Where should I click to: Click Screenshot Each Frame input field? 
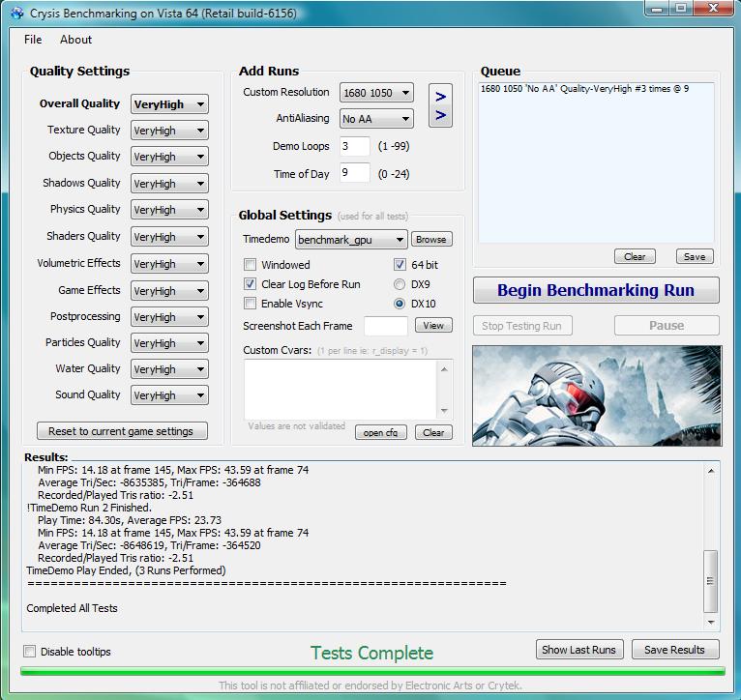point(386,326)
